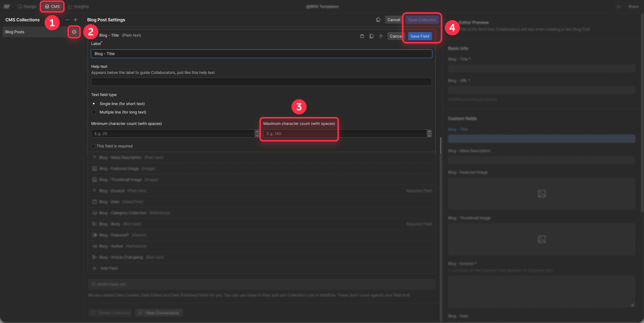Screen dimensions: 644x323
Task: Click the move field arrow icon
Action: tap(381, 36)
